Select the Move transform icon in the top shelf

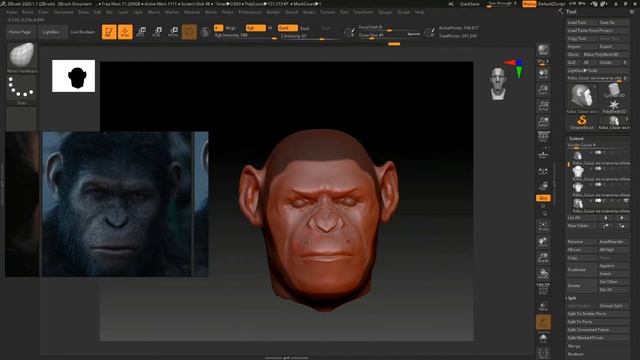141,32
